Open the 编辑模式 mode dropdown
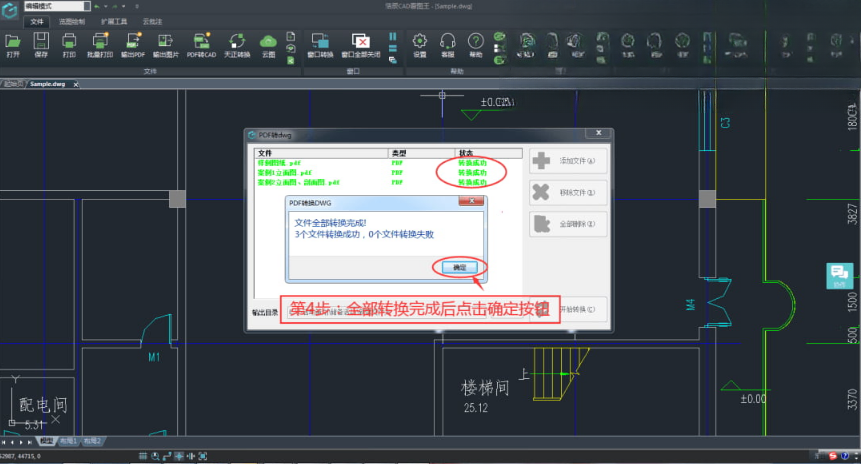 [57, 6]
